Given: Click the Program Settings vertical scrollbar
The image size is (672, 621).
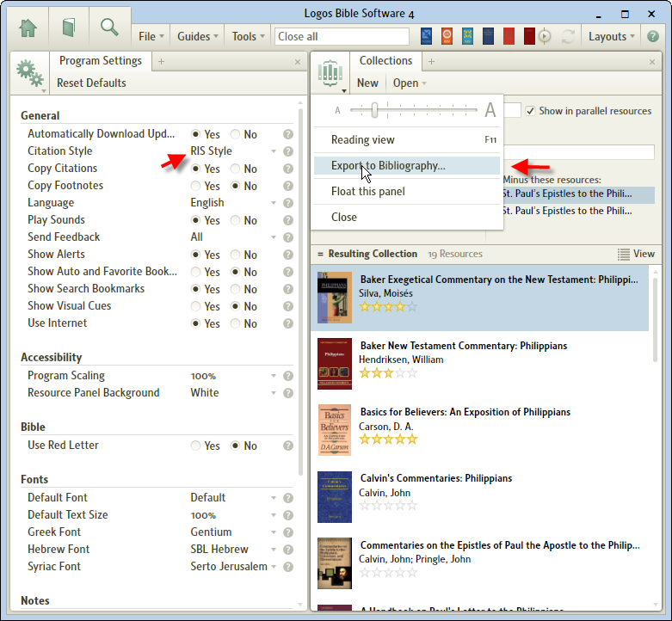Looking at the screenshot, I should pyautogui.click(x=300, y=292).
